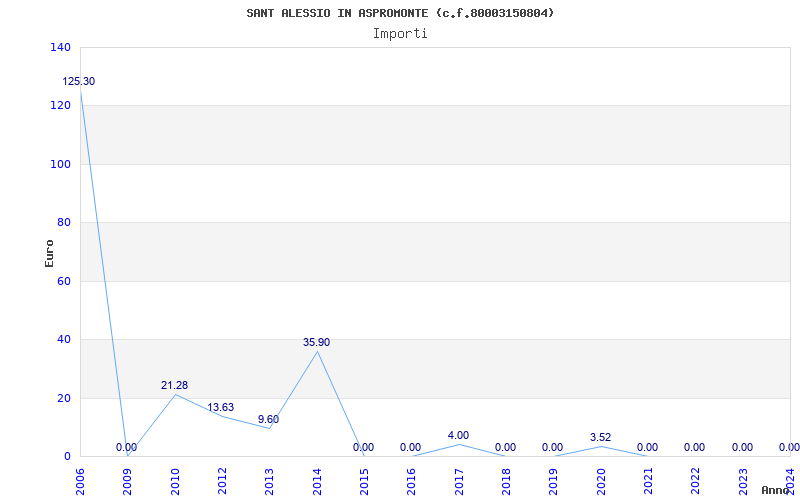Click the 2023 year label

point(743,481)
